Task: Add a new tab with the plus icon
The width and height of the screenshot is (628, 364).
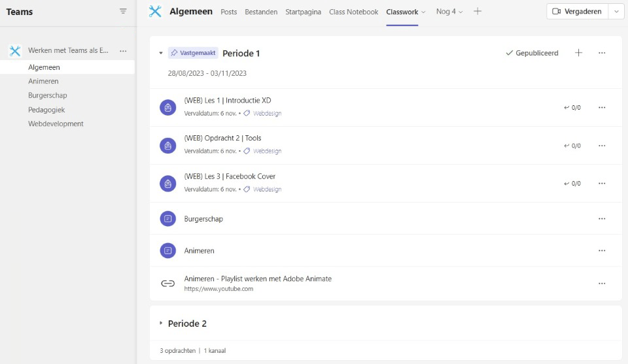Action: click(478, 11)
